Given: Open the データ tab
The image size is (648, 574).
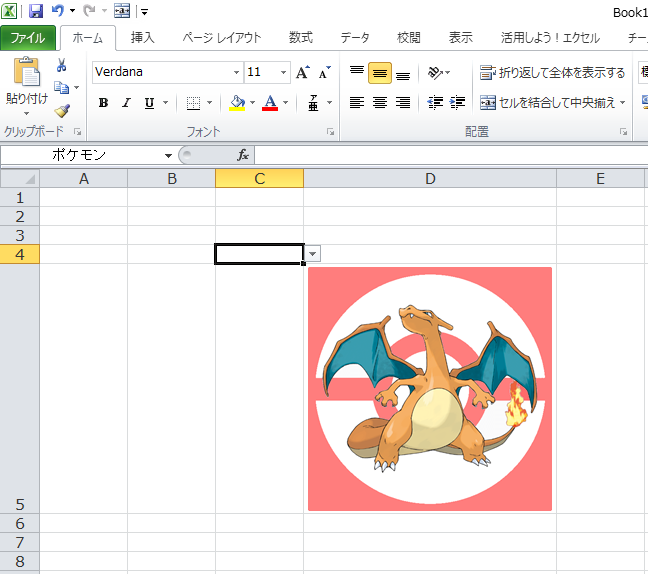Looking at the screenshot, I should [x=355, y=38].
